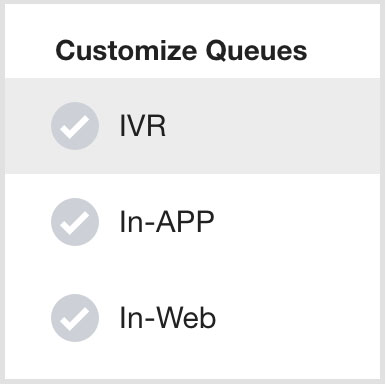Disable the In-Web queue option

point(75,318)
